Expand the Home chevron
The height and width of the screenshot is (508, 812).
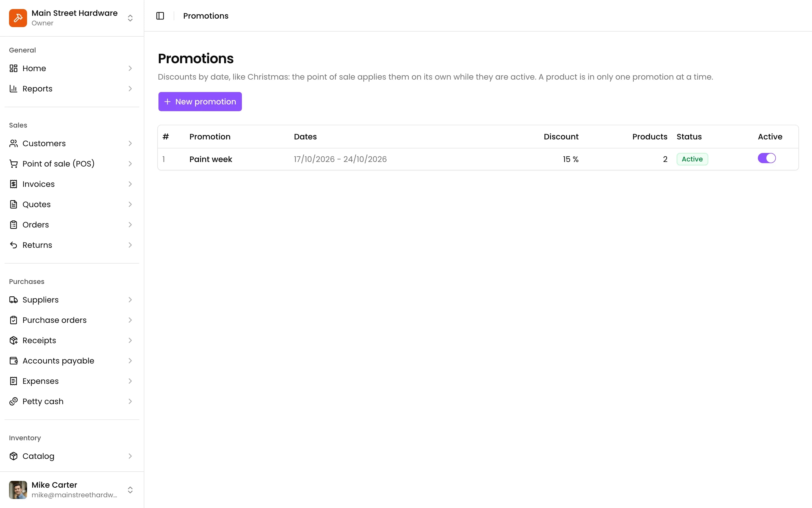[x=130, y=68]
